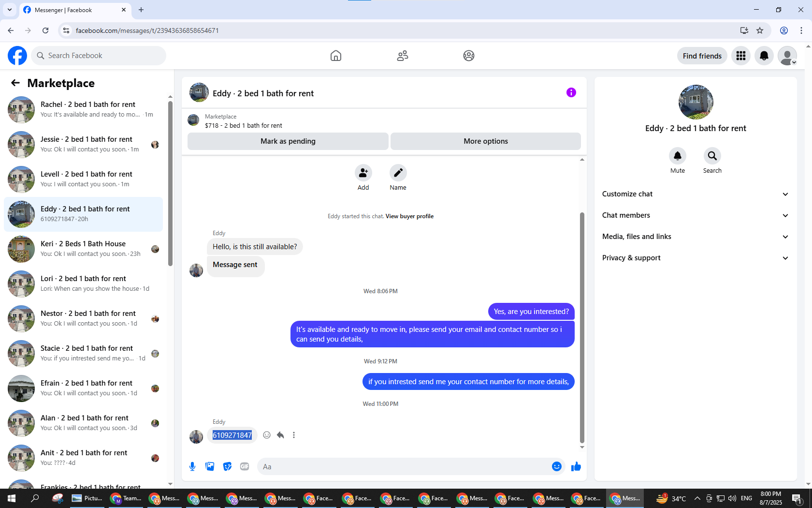
Task: Open View buyer profile link
Action: (x=409, y=216)
